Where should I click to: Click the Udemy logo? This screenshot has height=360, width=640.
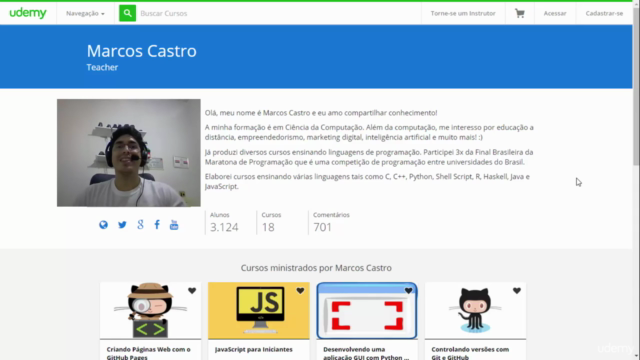[28, 13]
